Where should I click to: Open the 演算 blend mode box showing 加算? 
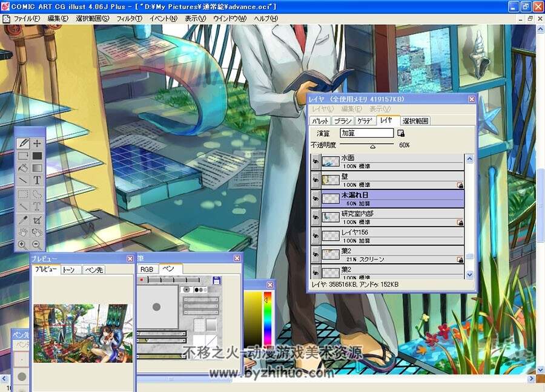(x=367, y=133)
